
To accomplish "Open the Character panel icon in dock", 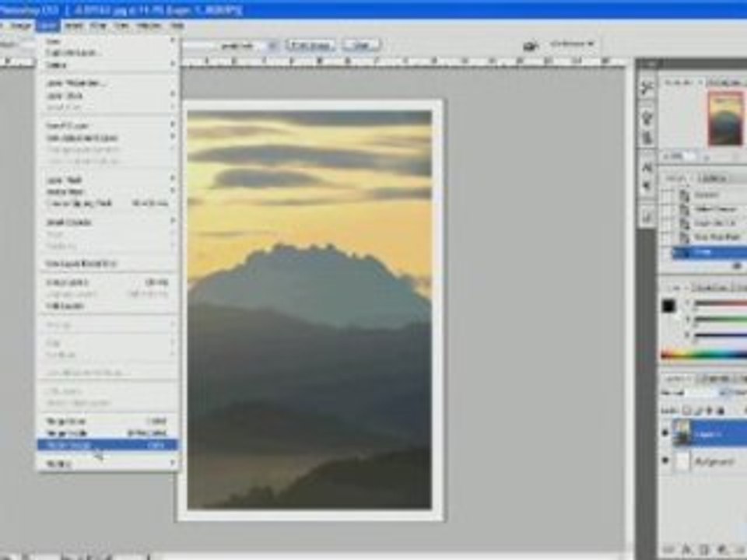I will tap(647, 167).
